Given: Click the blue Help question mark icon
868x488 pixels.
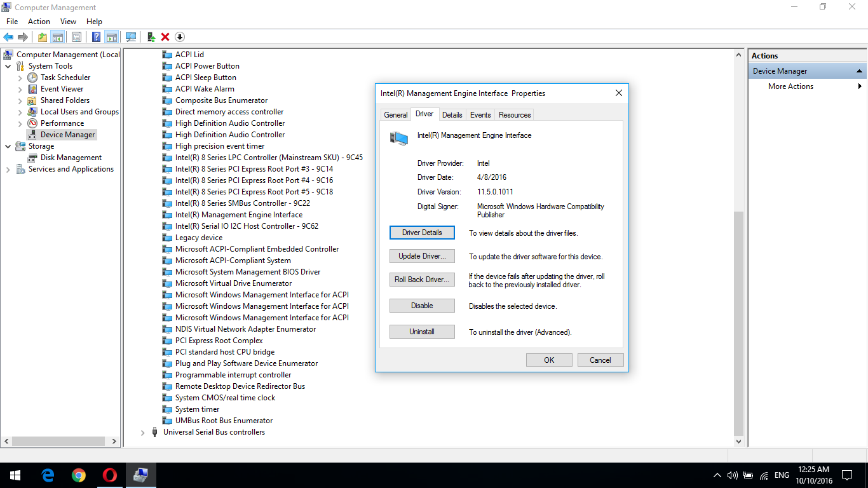Looking at the screenshot, I should pos(97,37).
